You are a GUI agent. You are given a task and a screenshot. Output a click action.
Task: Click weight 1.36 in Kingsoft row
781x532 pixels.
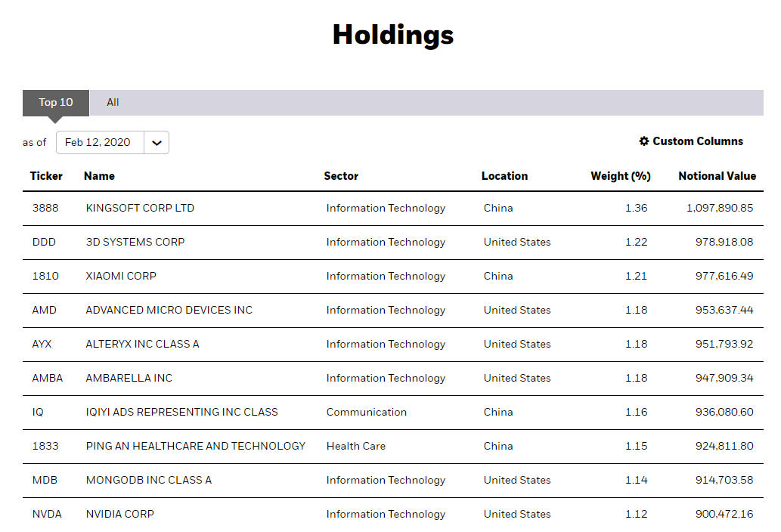pyautogui.click(x=636, y=208)
